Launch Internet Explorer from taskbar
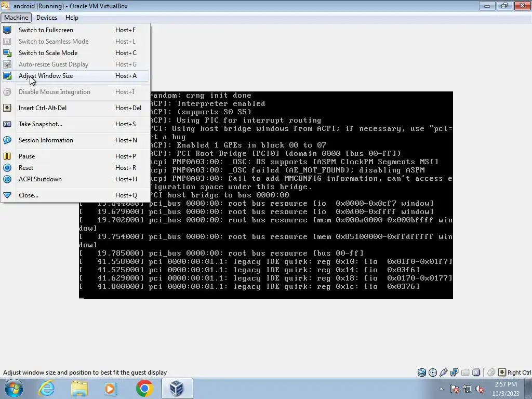Screen dimensions: 532x399 coord(46,389)
